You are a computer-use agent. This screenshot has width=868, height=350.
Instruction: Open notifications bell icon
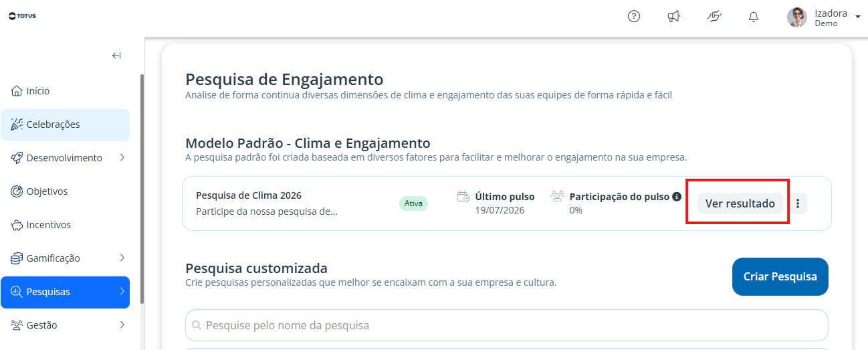(x=754, y=17)
